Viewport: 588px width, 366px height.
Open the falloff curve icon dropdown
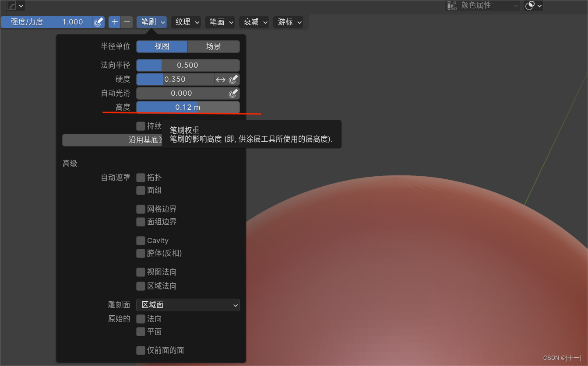tap(15, 6)
